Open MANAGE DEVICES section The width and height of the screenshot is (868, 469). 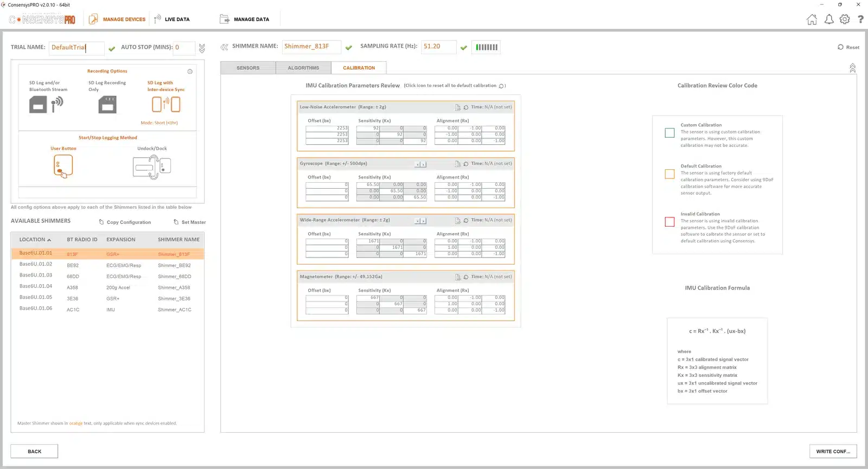[x=117, y=20]
